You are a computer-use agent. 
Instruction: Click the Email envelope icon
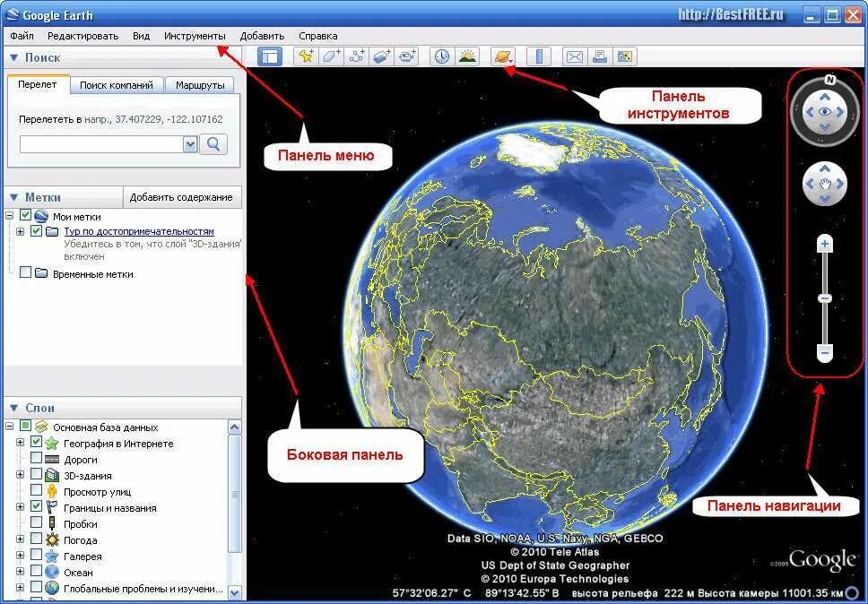(x=575, y=56)
